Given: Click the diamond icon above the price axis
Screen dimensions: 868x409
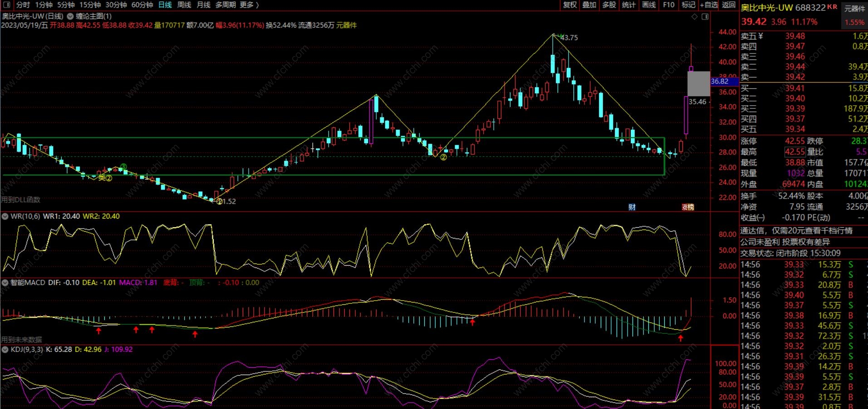Looking at the screenshot, I should pyautogui.click(x=694, y=17).
